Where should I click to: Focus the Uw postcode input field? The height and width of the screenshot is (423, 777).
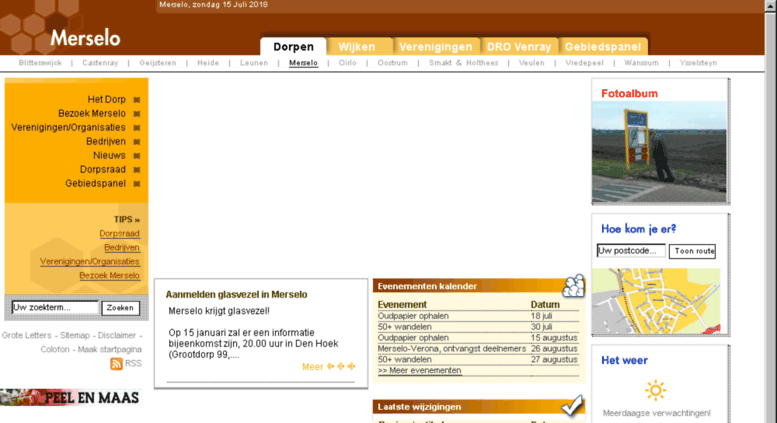pyautogui.click(x=631, y=251)
